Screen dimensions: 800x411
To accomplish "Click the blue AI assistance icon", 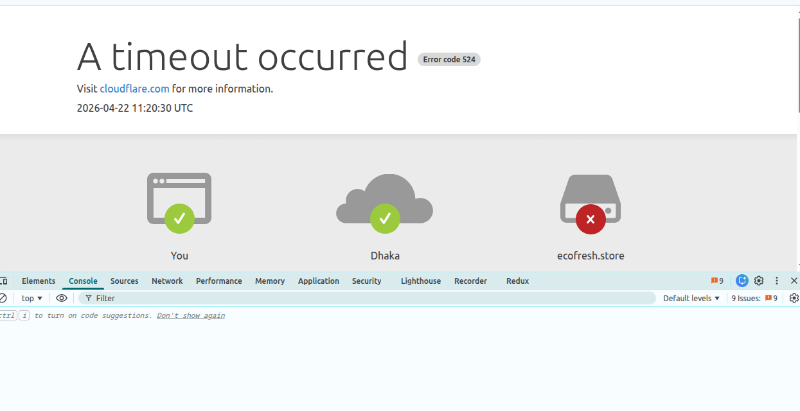I will (x=742, y=281).
